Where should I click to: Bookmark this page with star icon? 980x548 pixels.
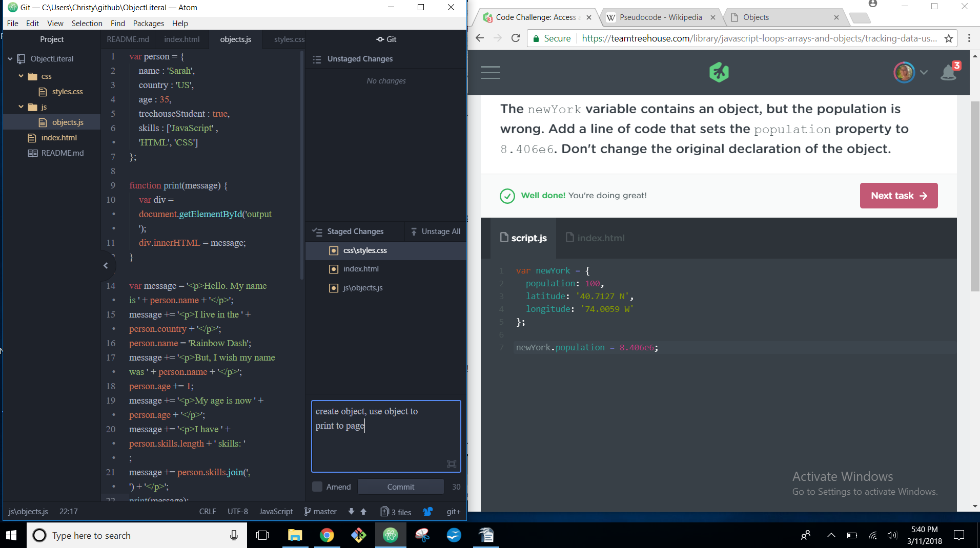(949, 38)
